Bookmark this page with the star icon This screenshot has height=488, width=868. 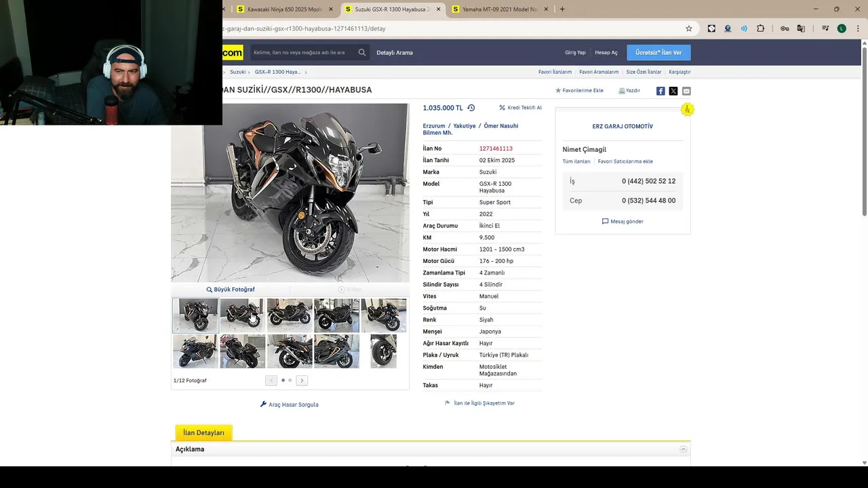click(689, 28)
